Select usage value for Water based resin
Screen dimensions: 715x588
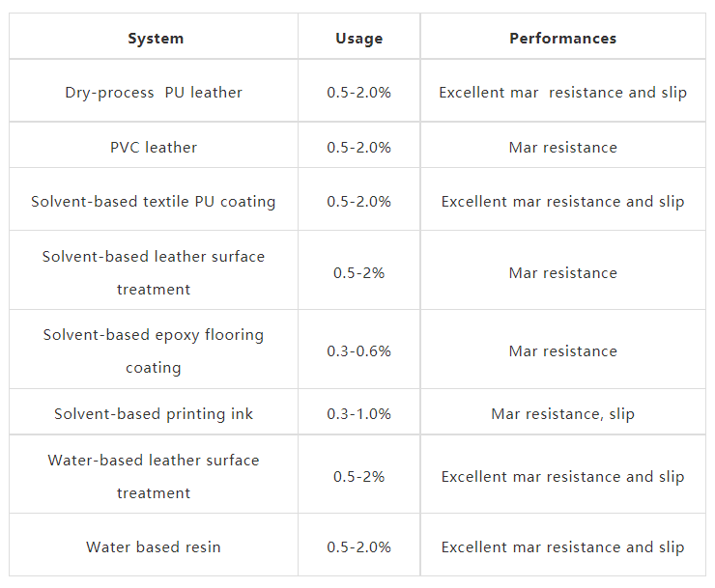[x=358, y=547]
